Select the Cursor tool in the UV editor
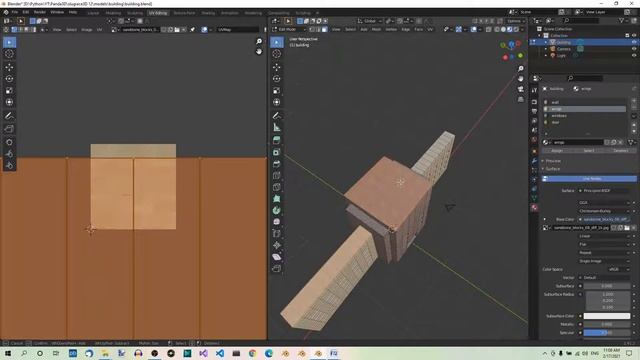640x360 pixels. (9, 53)
